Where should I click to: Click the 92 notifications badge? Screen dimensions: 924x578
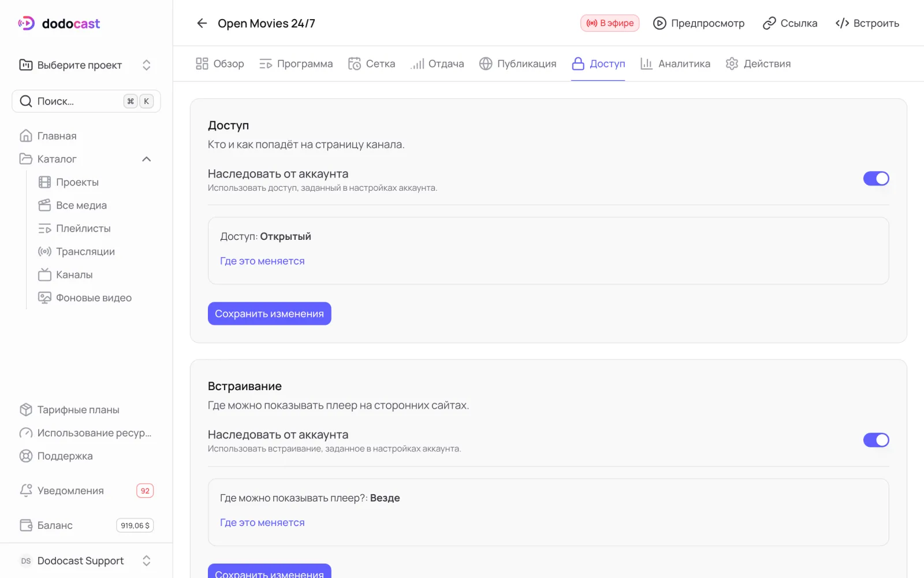(x=145, y=491)
